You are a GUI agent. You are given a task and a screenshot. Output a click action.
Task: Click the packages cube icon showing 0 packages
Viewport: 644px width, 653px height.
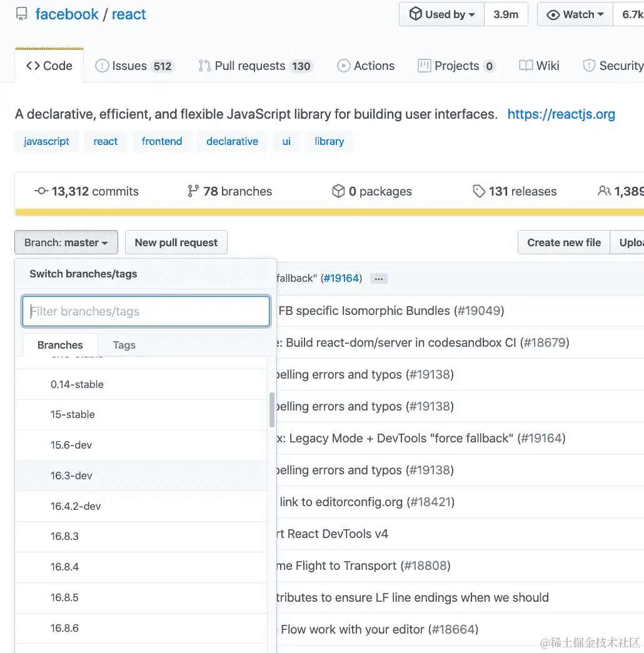(338, 191)
